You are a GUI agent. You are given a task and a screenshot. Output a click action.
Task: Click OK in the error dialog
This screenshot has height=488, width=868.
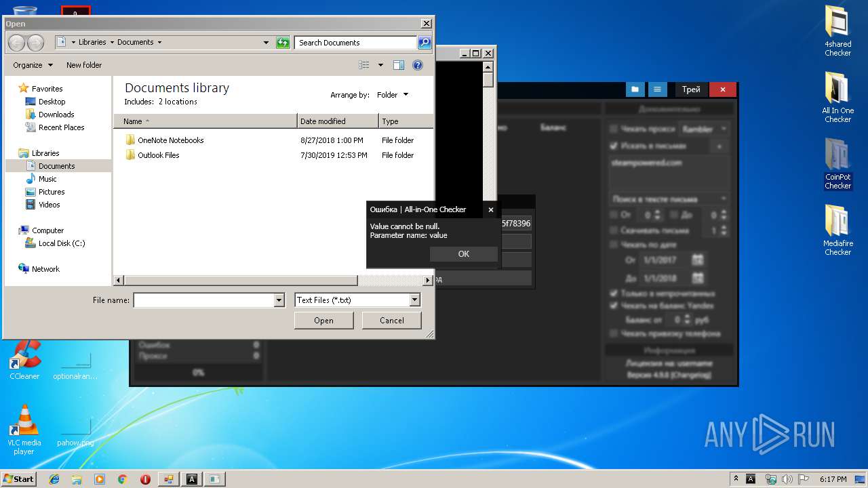(464, 254)
